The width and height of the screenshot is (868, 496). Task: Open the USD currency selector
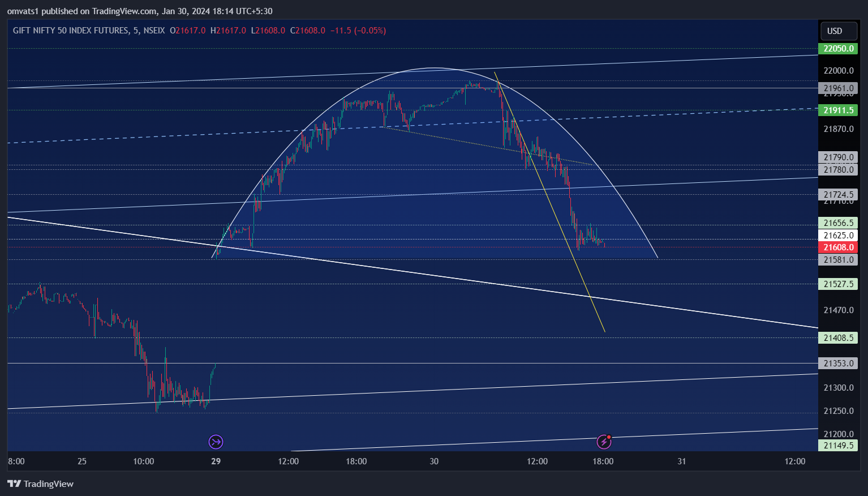coord(839,31)
